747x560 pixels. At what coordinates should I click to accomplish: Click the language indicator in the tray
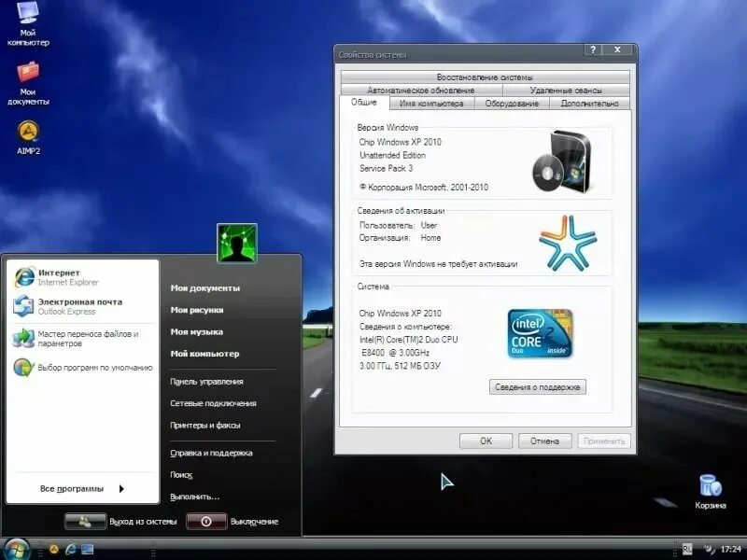click(687, 549)
